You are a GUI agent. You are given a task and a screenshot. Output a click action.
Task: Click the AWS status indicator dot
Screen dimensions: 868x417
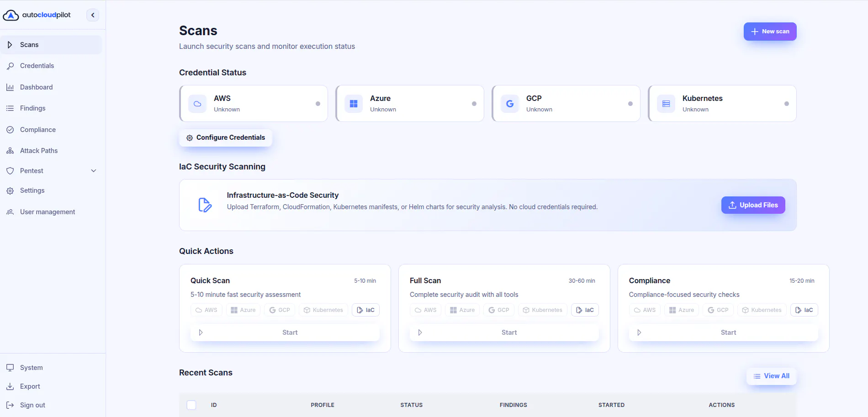pos(318,104)
